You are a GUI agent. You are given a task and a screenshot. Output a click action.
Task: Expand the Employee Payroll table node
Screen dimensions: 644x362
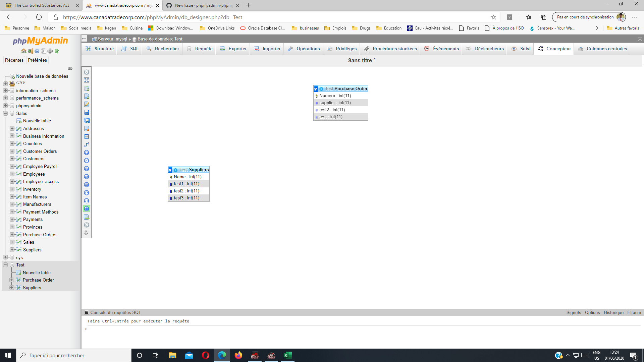click(12, 166)
